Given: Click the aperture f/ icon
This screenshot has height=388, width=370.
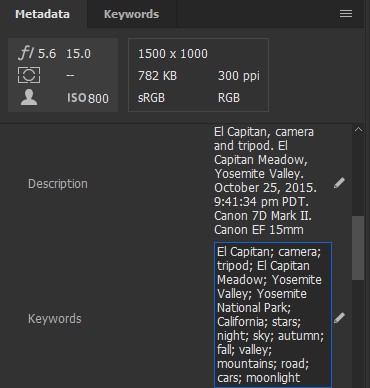Looking at the screenshot, I should point(26,53).
